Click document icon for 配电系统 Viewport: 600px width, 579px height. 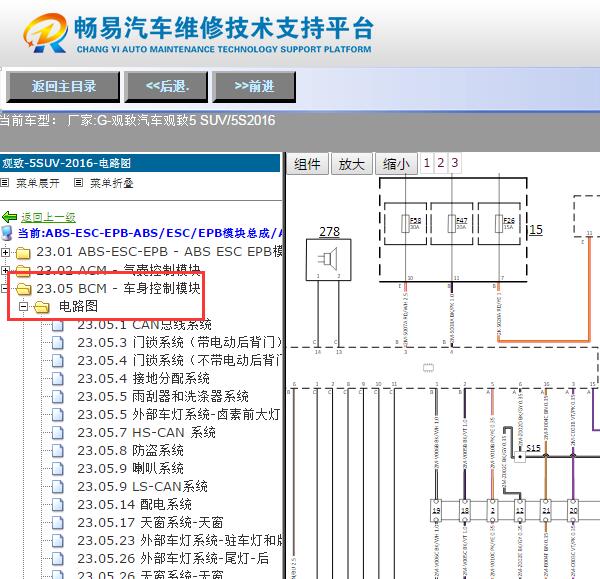click(x=58, y=504)
